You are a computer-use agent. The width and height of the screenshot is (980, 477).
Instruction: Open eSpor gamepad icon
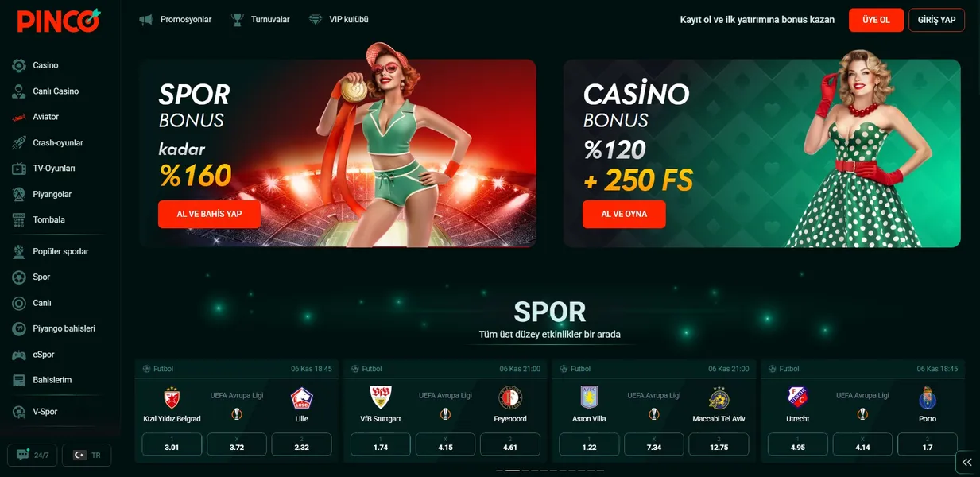[x=19, y=355]
